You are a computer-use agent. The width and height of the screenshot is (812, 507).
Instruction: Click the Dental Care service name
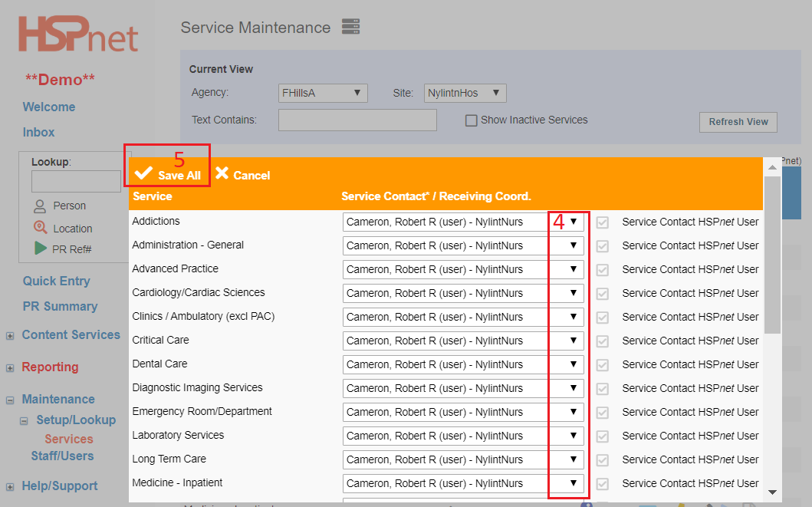tap(159, 364)
